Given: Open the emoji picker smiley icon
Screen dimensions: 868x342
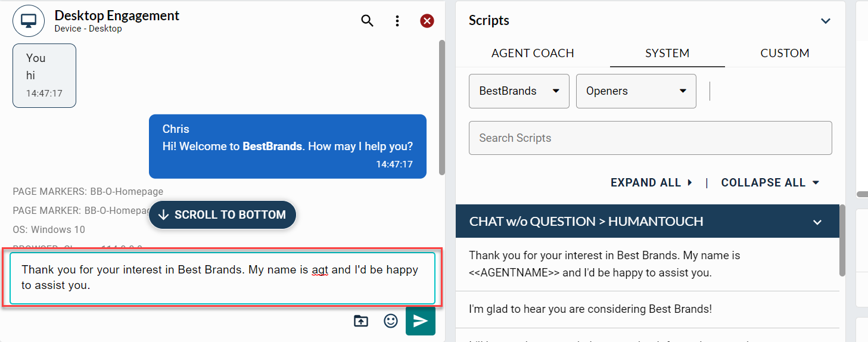Looking at the screenshot, I should point(391,321).
